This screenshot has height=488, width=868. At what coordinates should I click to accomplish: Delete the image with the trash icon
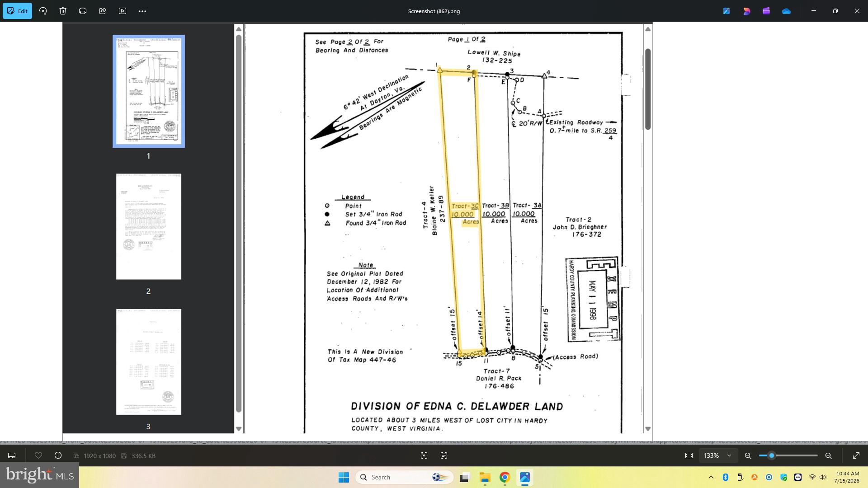[x=63, y=11]
